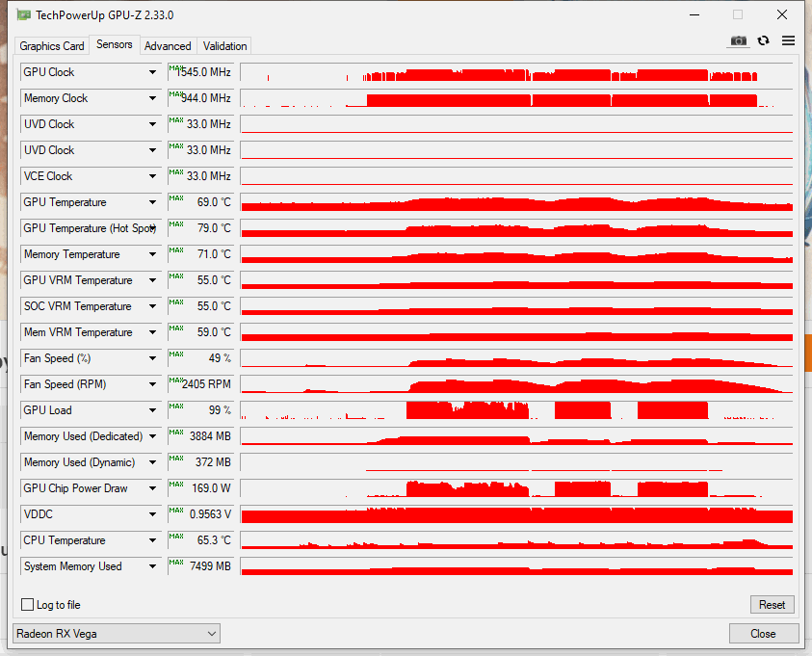This screenshot has height=656, width=812.
Task: Click the 169.0 W power draw value
Action: click(x=201, y=488)
